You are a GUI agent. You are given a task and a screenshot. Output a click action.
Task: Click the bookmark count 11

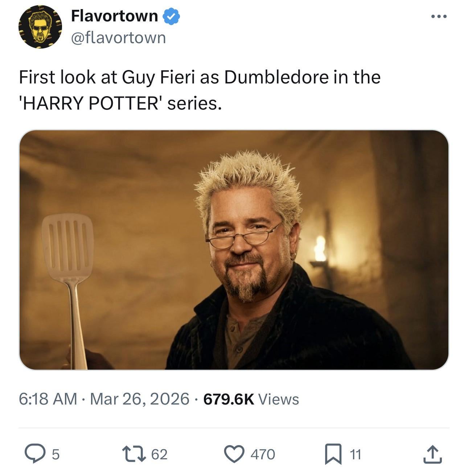(x=356, y=454)
